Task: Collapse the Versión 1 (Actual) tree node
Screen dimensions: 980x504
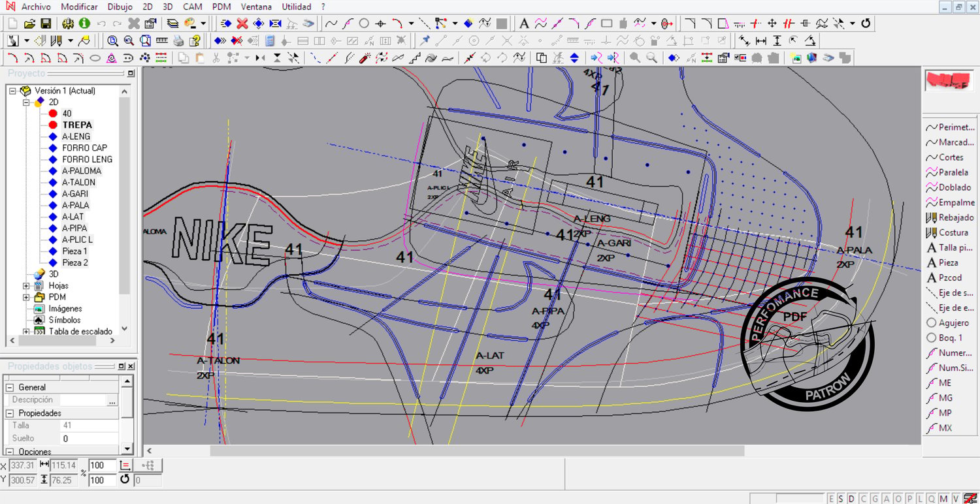Action: tap(12, 91)
